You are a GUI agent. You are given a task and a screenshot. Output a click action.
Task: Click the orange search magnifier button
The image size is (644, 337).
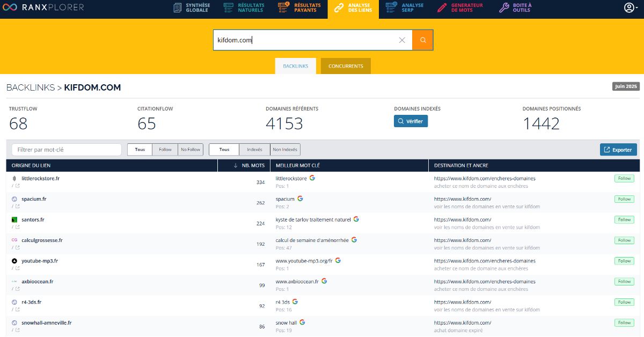pyautogui.click(x=422, y=40)
